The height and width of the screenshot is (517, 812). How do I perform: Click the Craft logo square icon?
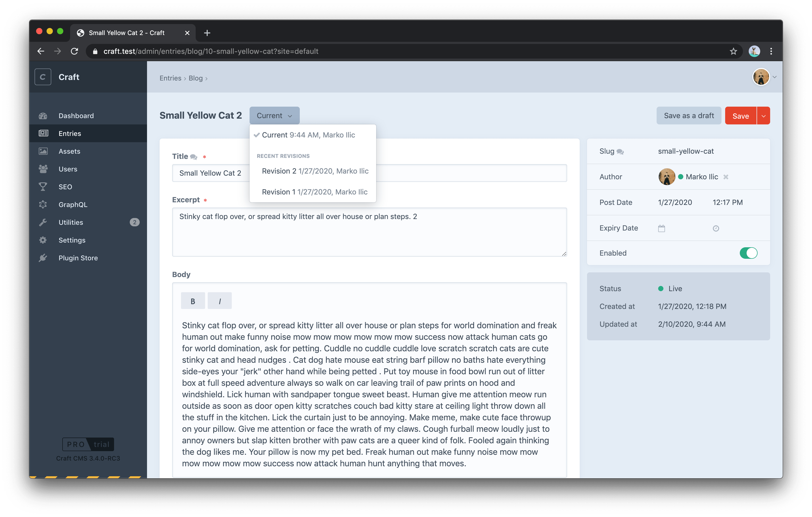pos(43,77)
